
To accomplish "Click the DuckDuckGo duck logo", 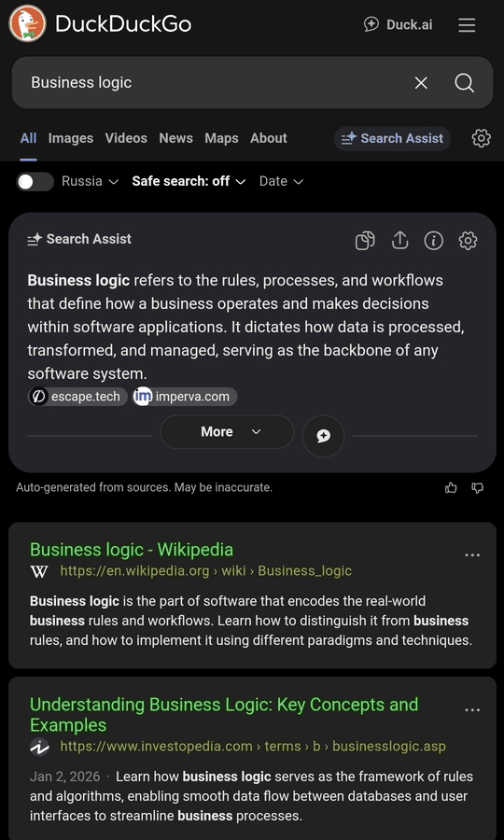I will tap(27, 23).
